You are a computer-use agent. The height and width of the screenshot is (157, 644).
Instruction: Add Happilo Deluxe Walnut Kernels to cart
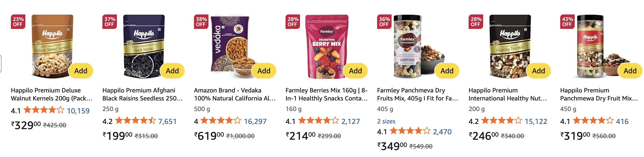[81, 70]
